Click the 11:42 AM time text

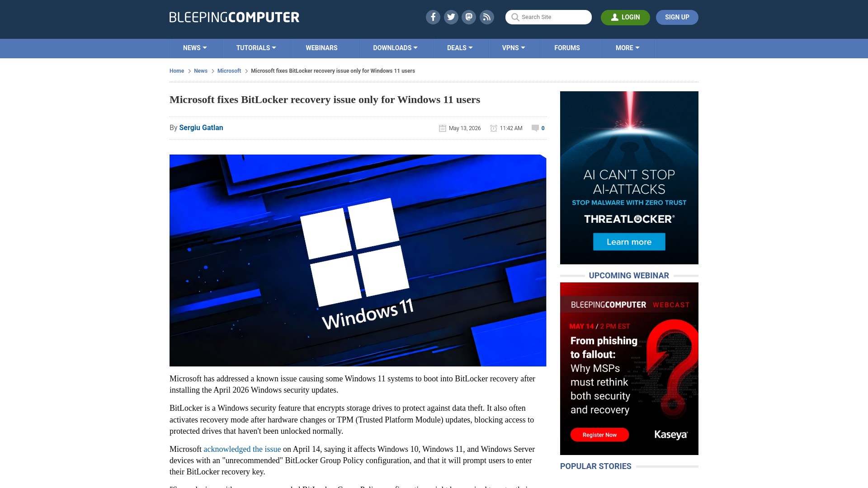511,128
